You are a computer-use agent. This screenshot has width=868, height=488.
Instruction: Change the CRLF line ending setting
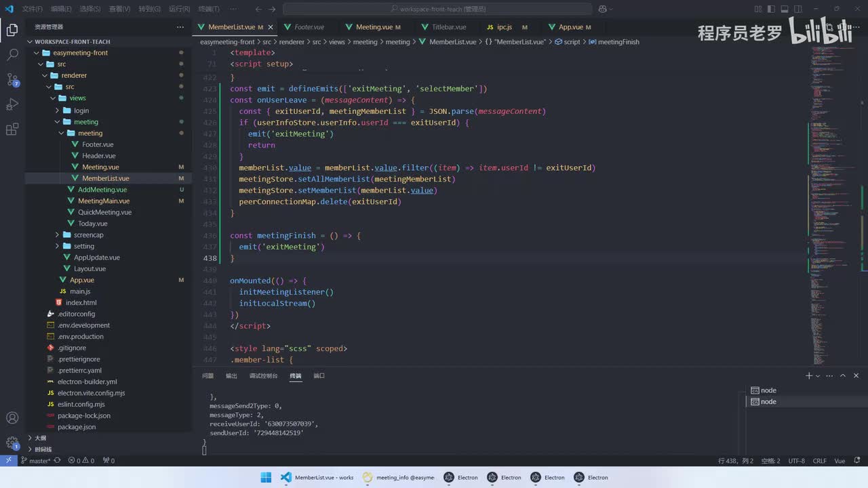[819, 461]
